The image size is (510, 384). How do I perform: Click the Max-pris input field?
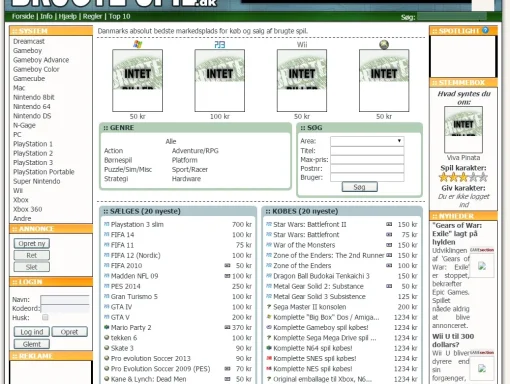[x=367, y=160]
